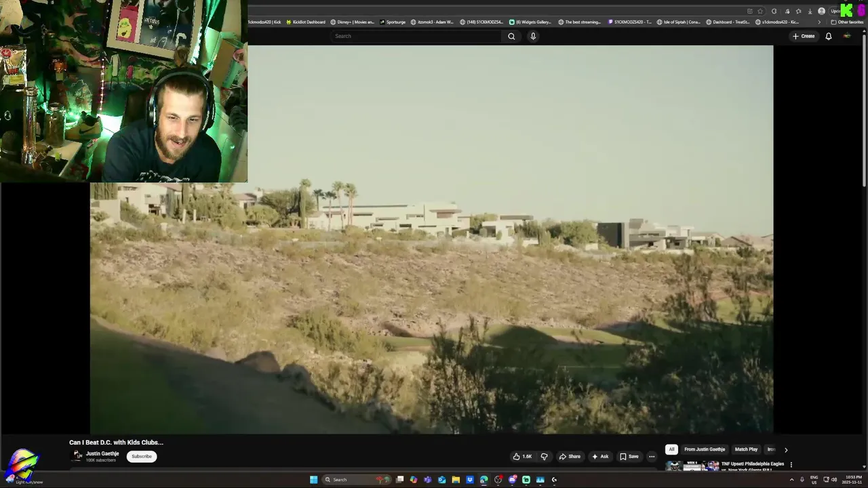The width and height of the screenshot is (868, 488).
Task: Click the Ask button
Action: (600, 456)
